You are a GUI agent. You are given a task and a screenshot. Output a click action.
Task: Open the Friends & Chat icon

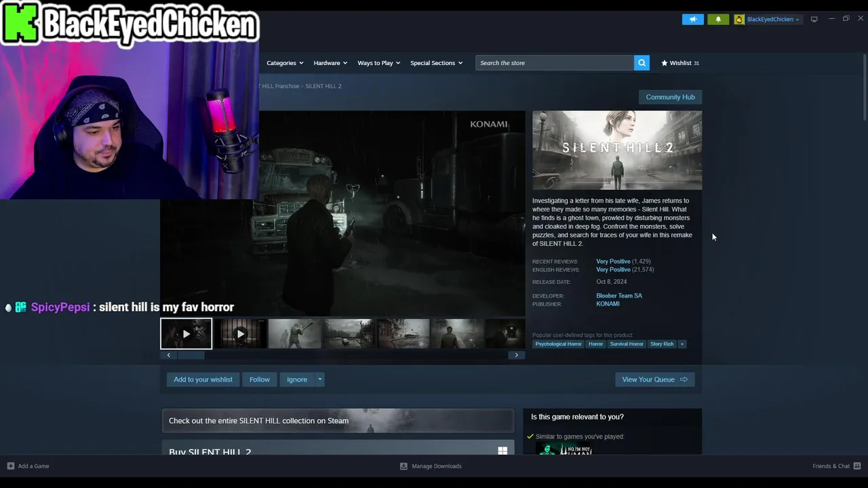[x=857, y=466]
